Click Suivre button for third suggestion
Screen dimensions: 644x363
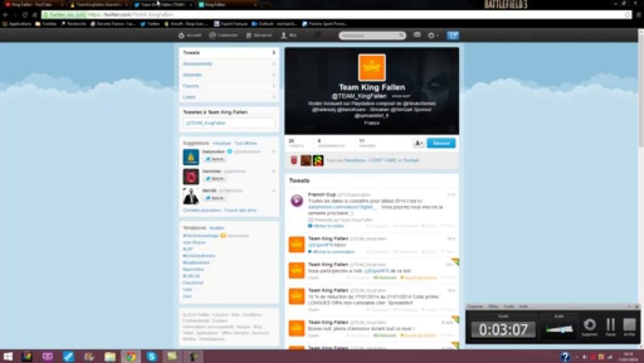214,198
